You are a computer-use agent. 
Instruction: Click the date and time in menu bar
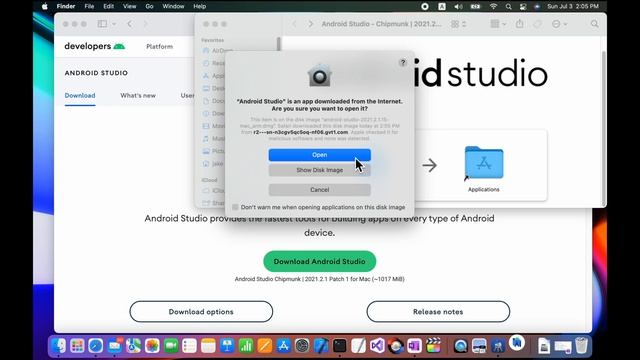[x=573, y=6]
